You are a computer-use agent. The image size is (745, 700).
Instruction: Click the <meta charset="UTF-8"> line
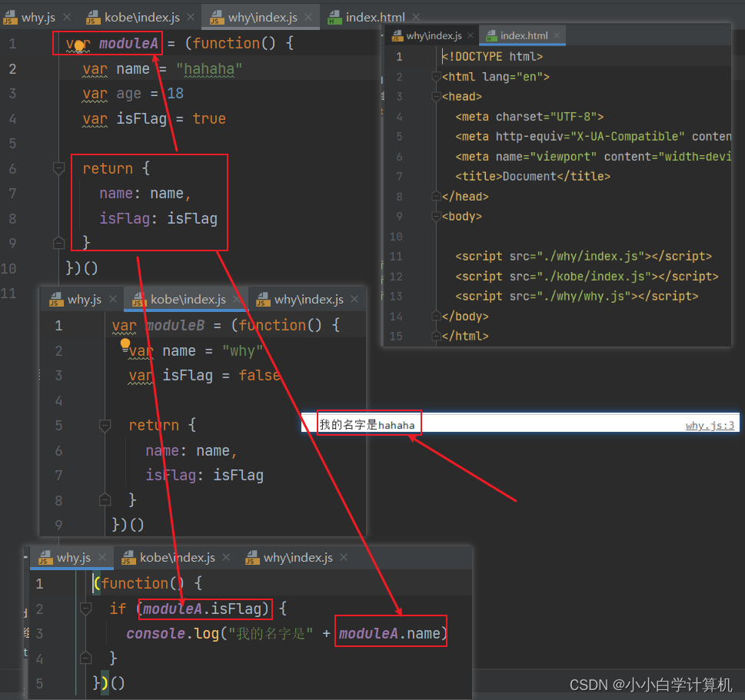coord(529,116)
